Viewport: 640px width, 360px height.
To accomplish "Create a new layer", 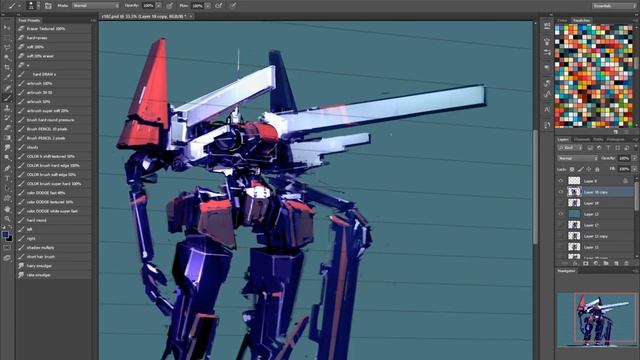I will click(x=616, y=264).
